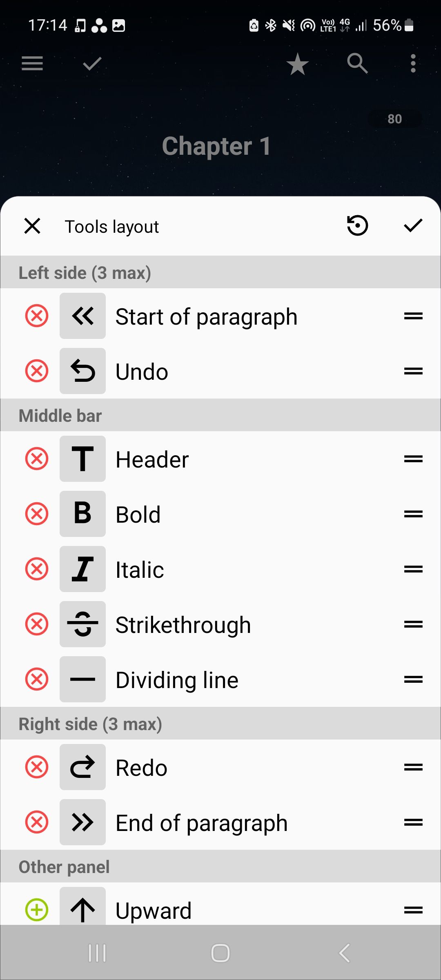Image resolution: width=441 pixels, height=980 pixels.
Task: Close the Tools layout dialog
Action: point(32,226)
